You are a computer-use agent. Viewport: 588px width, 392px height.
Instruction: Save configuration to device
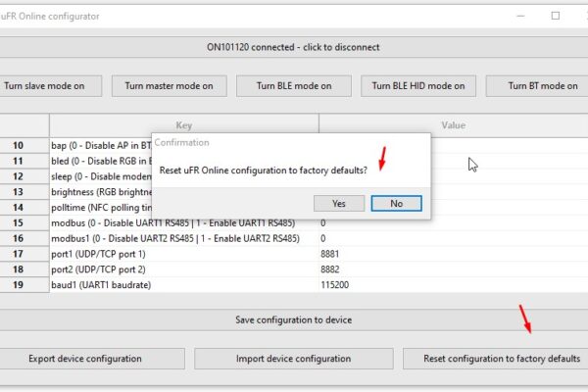[293, 320]
